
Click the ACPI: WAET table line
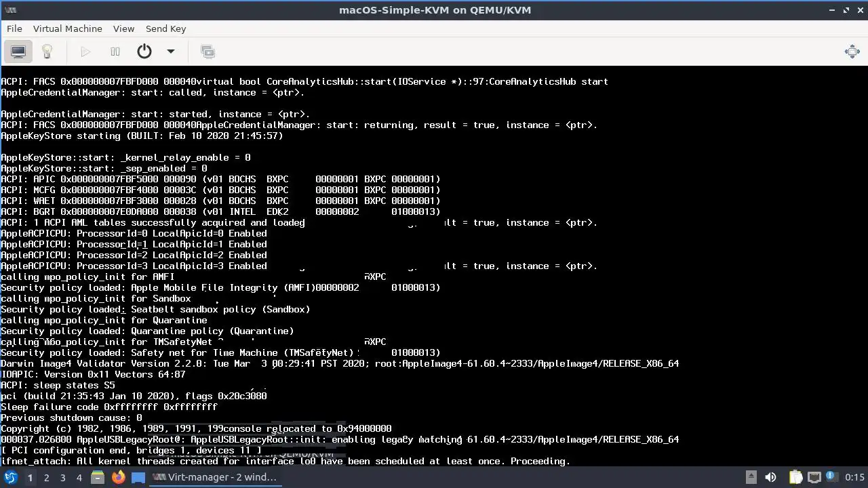tap(220, 201)
